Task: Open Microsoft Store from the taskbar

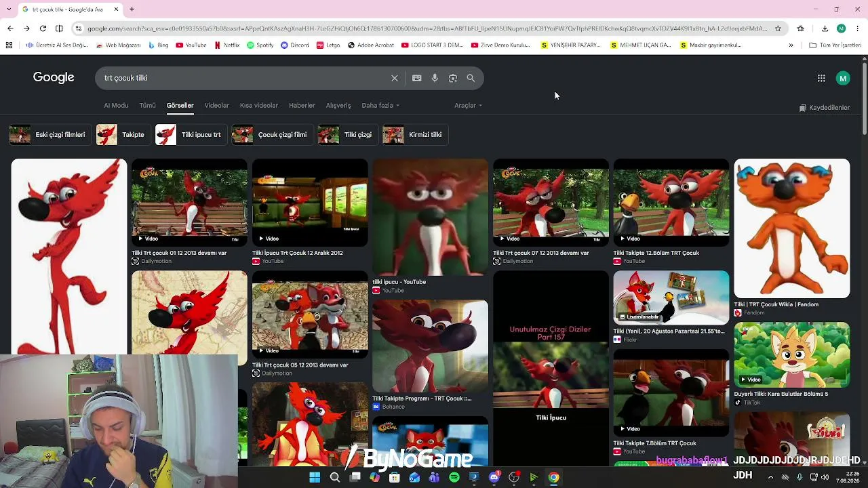Action: coord(395,477)
